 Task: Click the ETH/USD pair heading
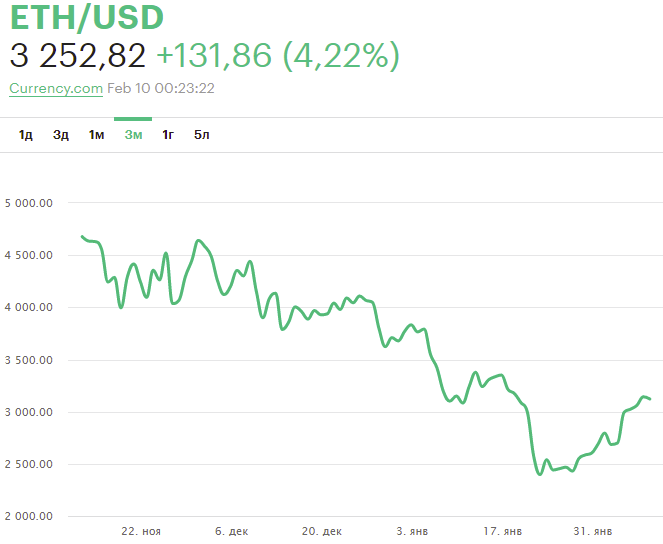click(87, 17)
